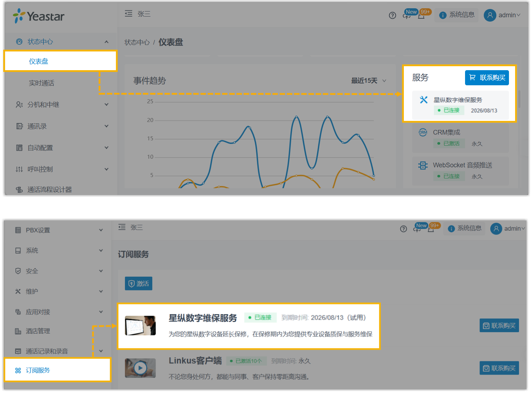Collapse the 状态中心 menu chevron
The image size is (532, 394).
click(x=107, y=42)
